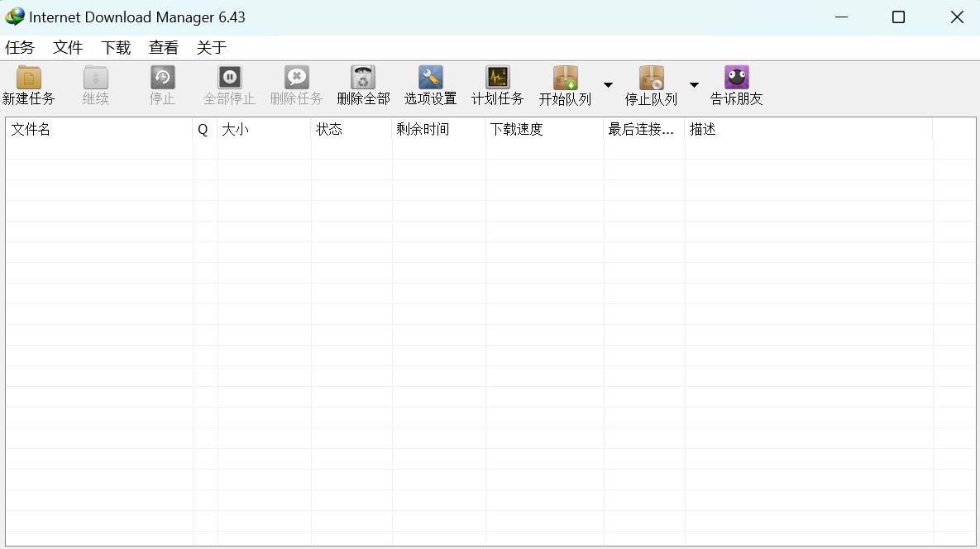Click the 告诉朋友 (tell a friend) icon
980x549 pixels.
point(736,78)
